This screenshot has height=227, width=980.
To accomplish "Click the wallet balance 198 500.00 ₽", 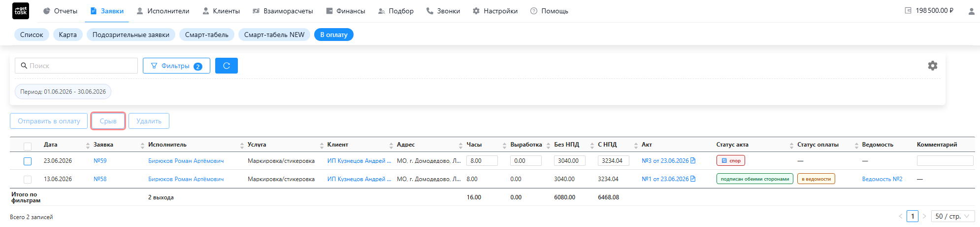I will coord(929,10).
